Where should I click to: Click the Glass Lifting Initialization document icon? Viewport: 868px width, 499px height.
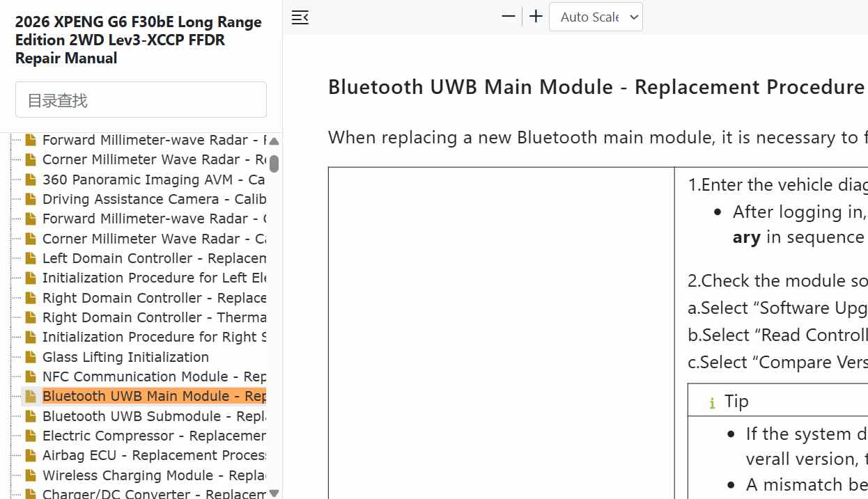pyautogui.click(x=30, y=357)
